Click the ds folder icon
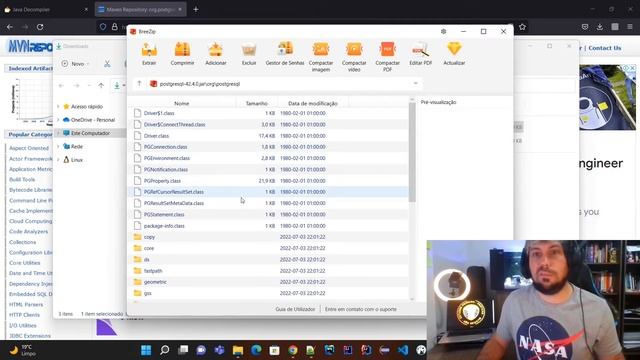The image size is (640, 360). 138,260
